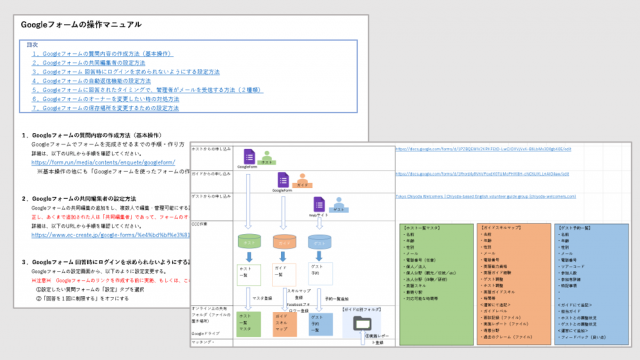Click the purple form icon labeled Webサイト
The image size is (640, 360).
pos(319,204)
